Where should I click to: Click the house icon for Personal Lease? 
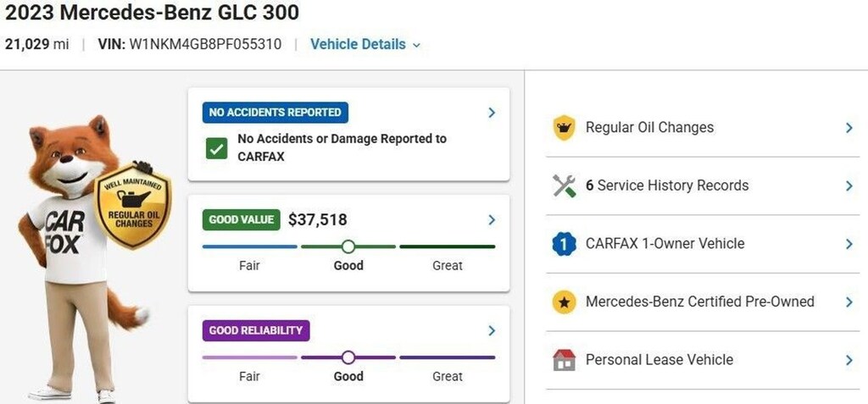click(564, 360)
